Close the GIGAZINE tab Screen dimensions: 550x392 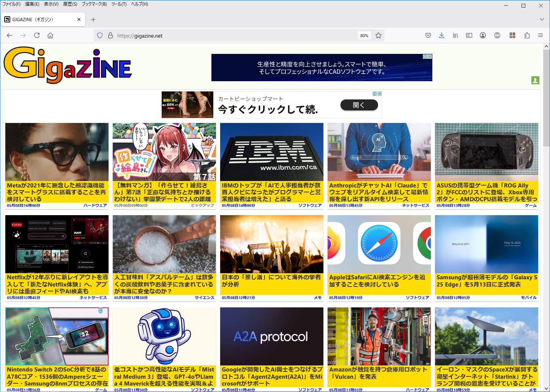point(79,19)
